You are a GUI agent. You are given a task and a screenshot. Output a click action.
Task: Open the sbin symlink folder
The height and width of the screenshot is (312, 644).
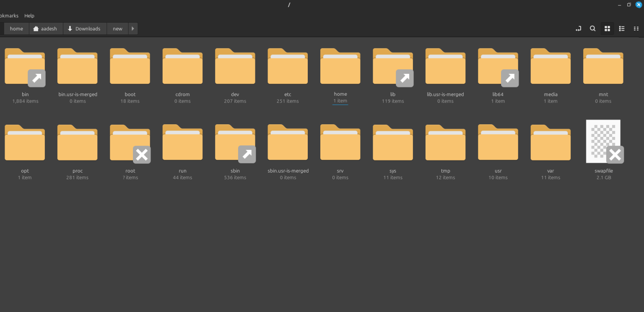click(x=235, y=143)
